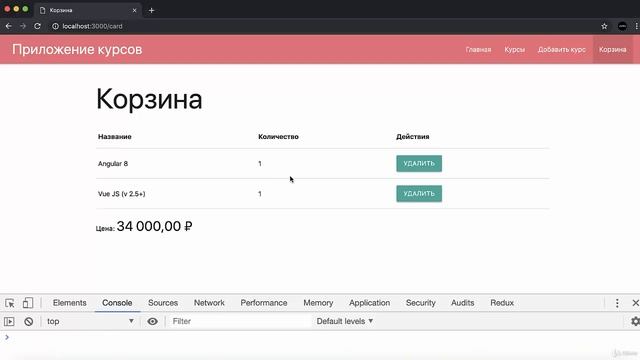Click the Корзина page heading
The width and height of the screenshot is (640, 360).
(149, 99)
